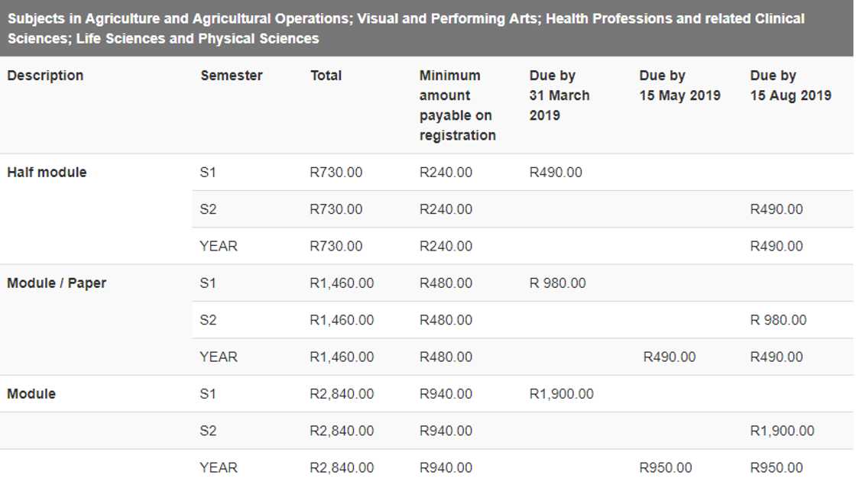Click R1,900.00 under Due by 15 Aug
The height and width of the screenshot is (504, 856).
(x=782, y=431)
